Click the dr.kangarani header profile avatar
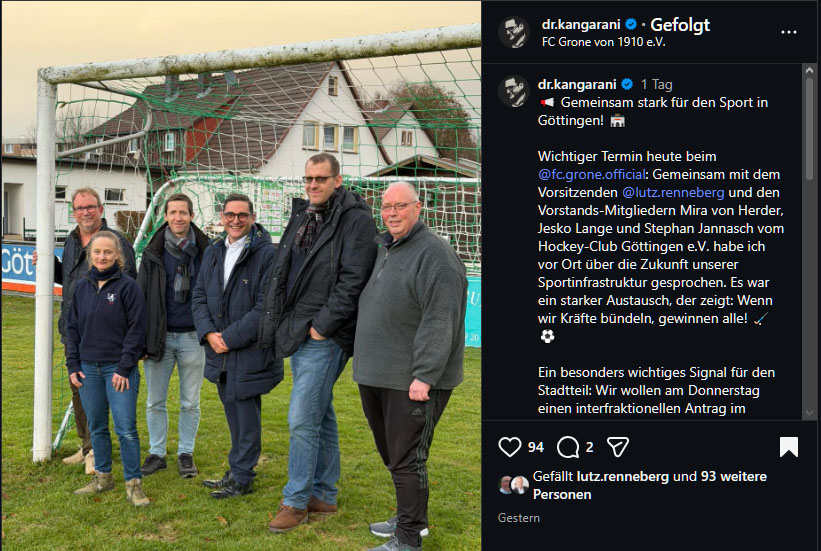821x551 pixels. click(514, 32)
